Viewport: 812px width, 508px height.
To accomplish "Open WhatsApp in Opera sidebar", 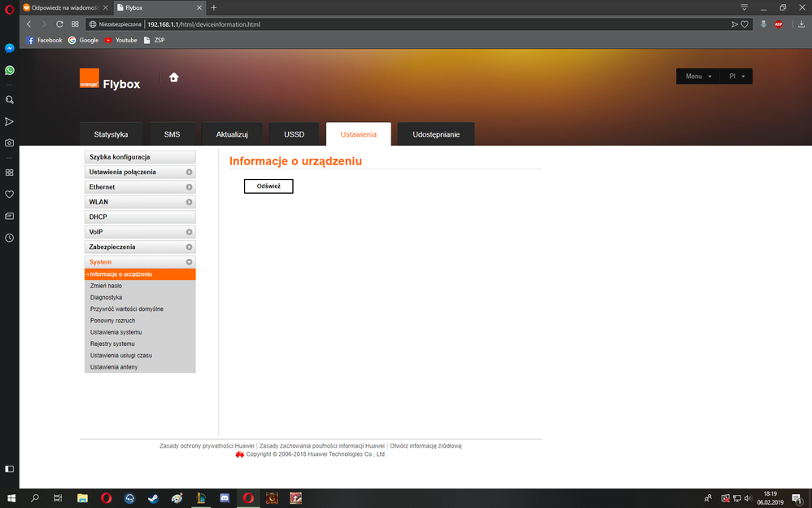I will (x=9, y=70).
